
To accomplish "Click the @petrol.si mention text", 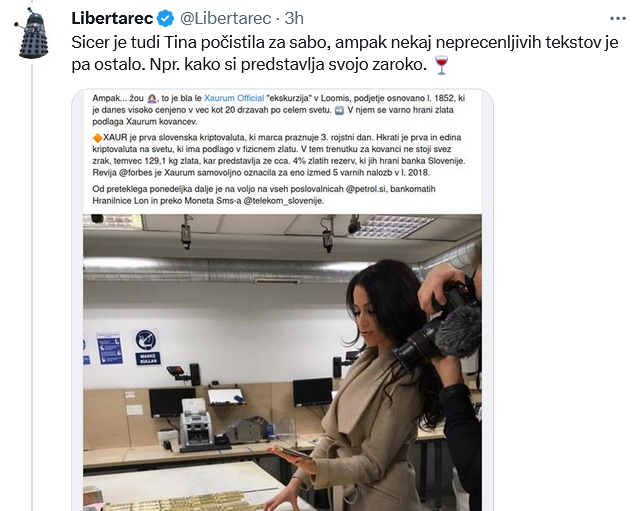I will click(x=366, y=189).
